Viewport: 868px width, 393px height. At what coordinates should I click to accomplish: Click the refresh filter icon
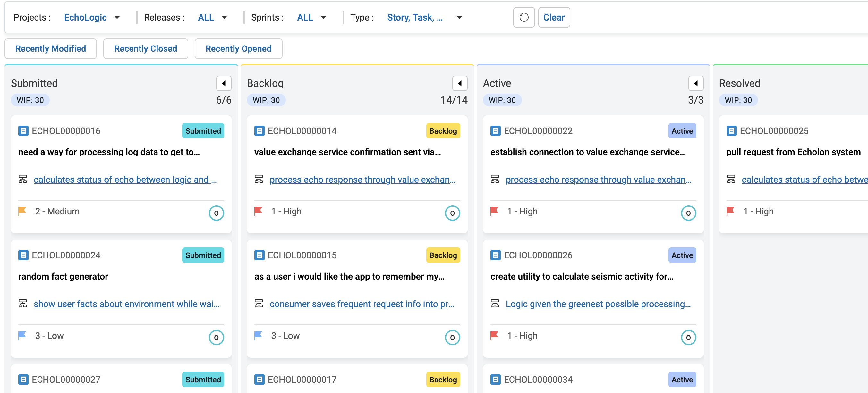[523, 17]
